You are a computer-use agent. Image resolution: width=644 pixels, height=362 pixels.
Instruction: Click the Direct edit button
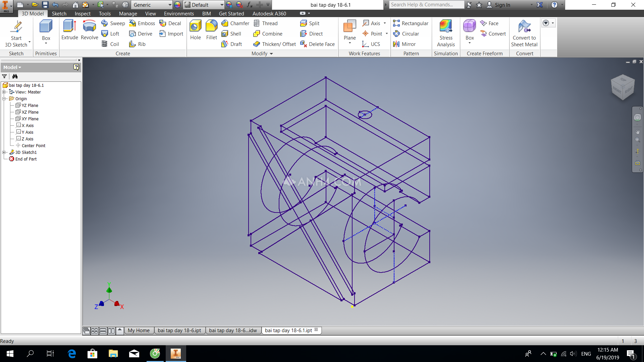(x=312, y=34)
